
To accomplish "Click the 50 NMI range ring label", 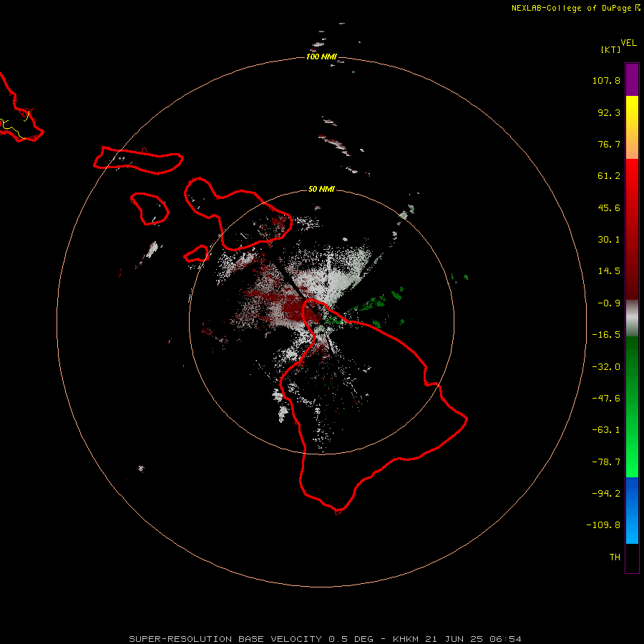I will (321, 189).
